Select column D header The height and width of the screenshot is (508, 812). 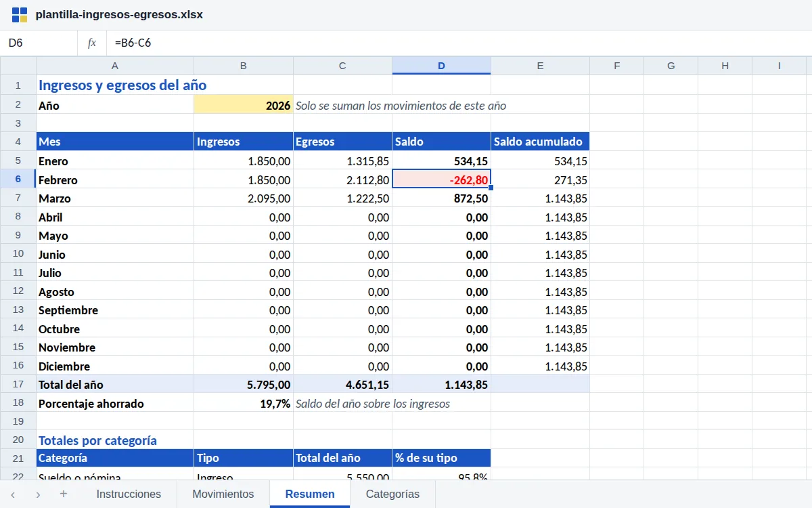point(441,66)
